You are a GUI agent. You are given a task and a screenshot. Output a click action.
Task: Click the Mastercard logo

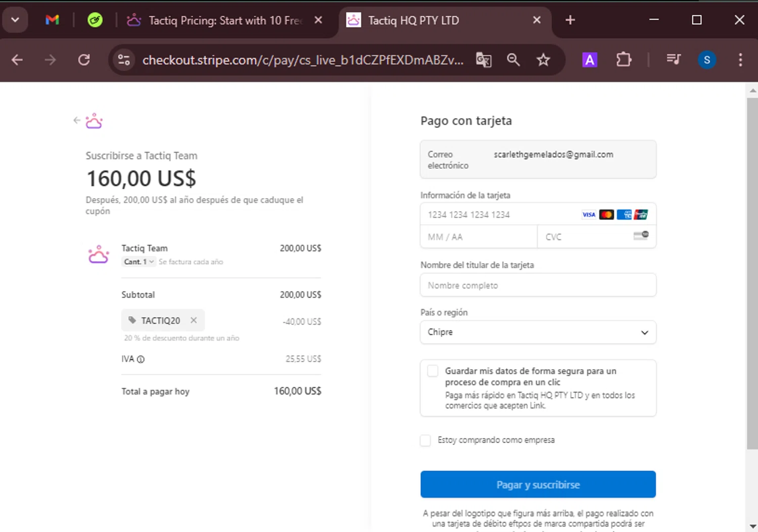pyautogui.click(x=606, y=215)
